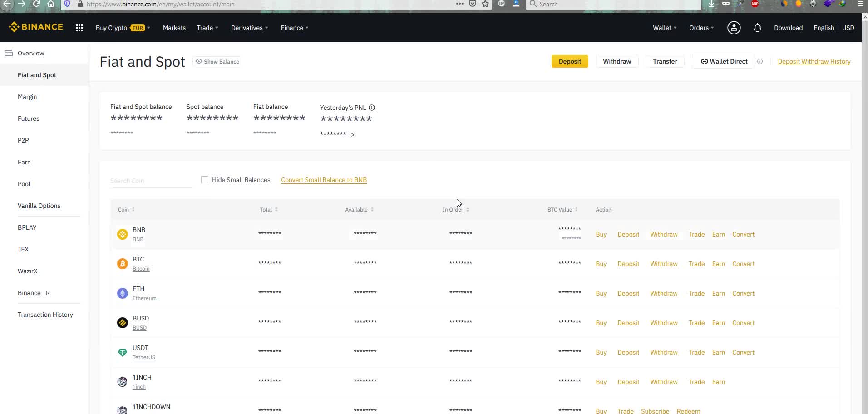Click Withdraw in the BNB row
Viewport: 868px width, 414px height.
pos(664,234)
